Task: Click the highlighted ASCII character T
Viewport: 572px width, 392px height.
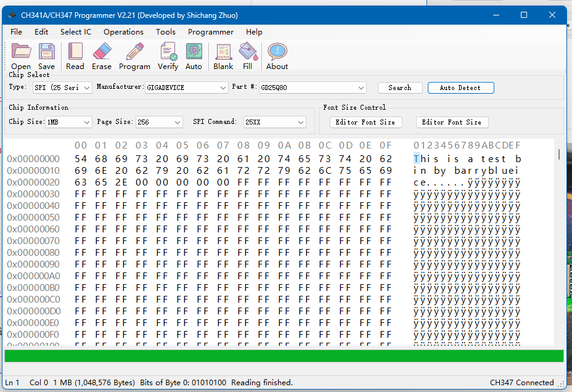Action: click(x=417, y=159)
